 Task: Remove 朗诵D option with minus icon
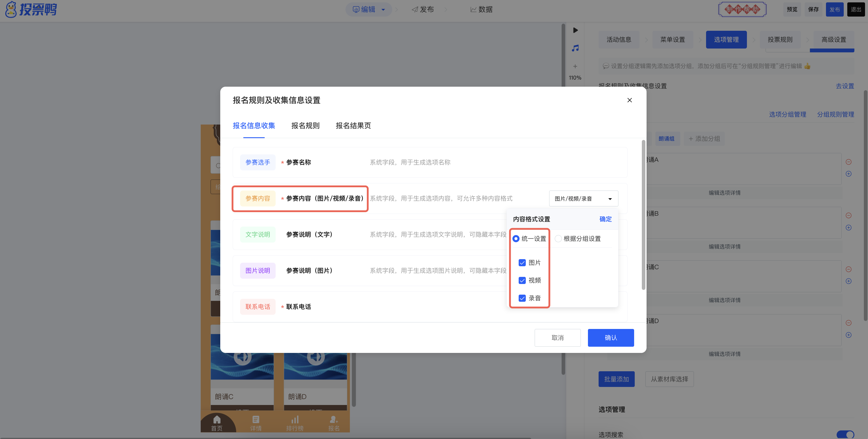point(848,323)
